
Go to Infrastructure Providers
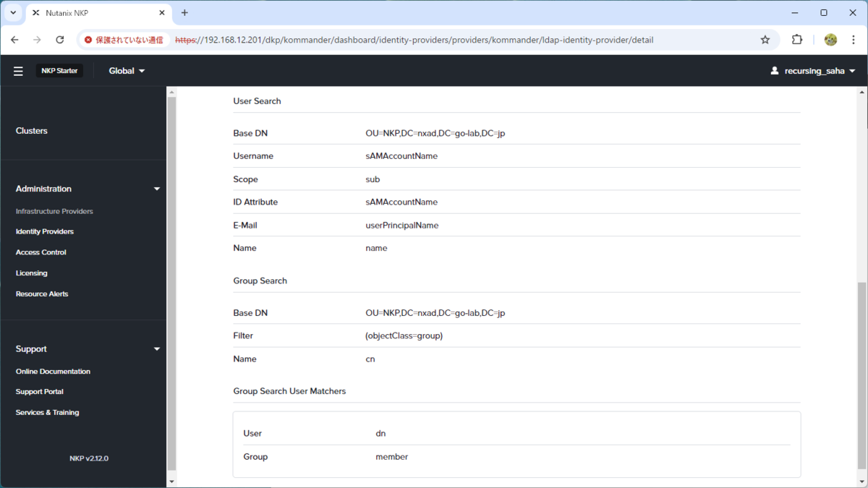point(54,211)
